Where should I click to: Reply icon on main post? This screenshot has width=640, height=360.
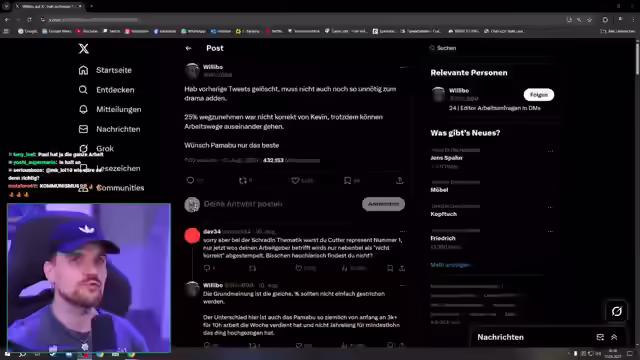click(x=190, y=180)
